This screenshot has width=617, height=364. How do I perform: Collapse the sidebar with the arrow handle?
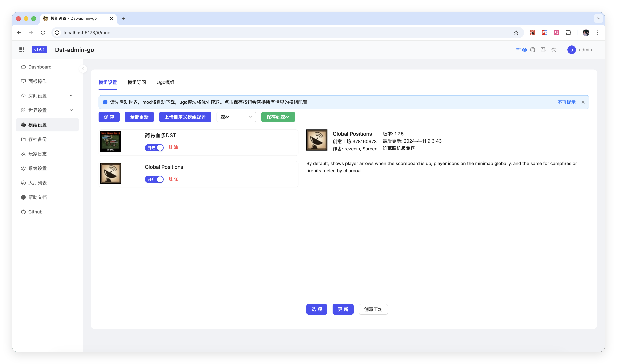[x=83, y=69]
